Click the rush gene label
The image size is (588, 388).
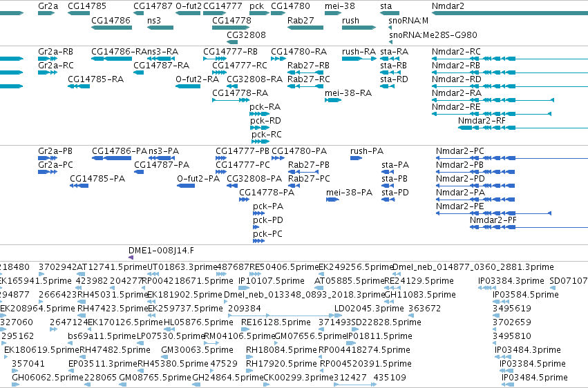(350, 20)
